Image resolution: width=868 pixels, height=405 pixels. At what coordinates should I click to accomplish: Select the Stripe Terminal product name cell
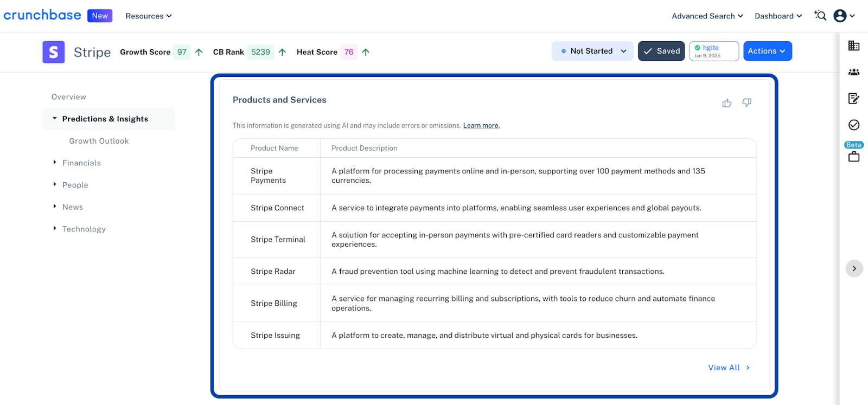coord(278,239)
